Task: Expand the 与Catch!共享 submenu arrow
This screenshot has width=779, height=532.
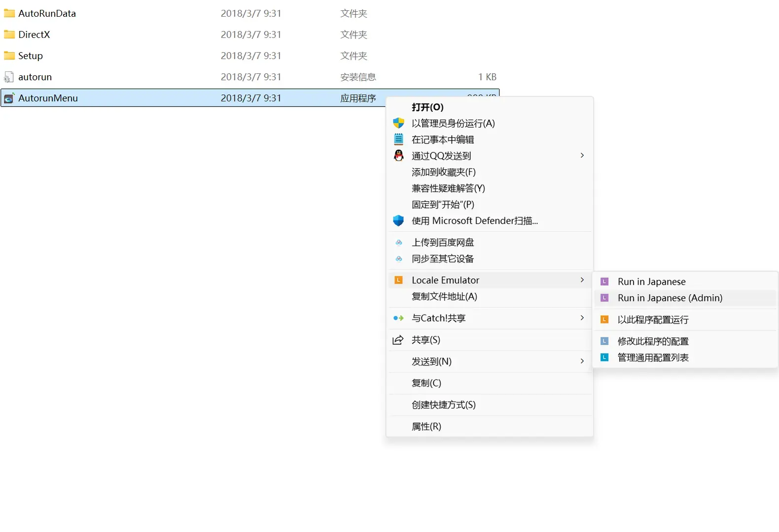Action: (x=582, y=318)
